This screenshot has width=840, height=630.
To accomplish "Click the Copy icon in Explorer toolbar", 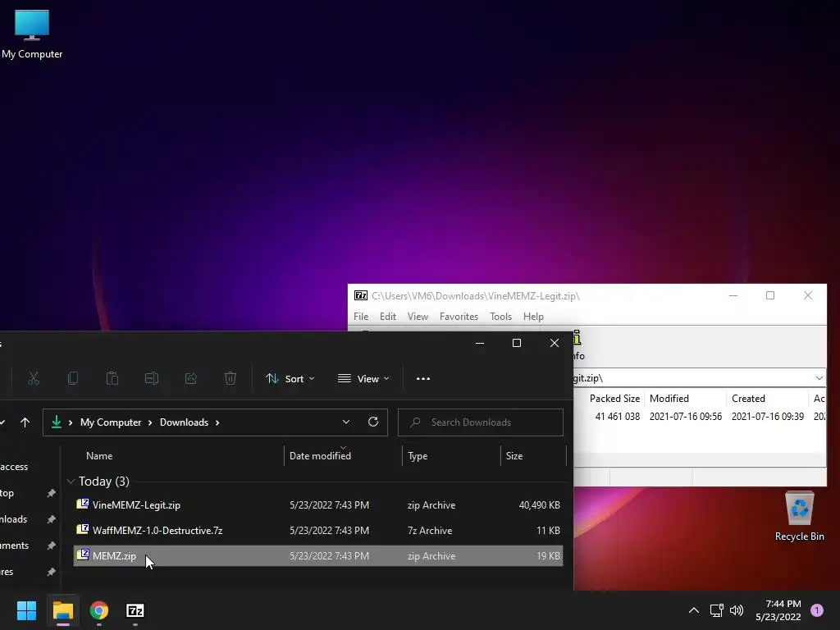I will [x=73, y=379].
